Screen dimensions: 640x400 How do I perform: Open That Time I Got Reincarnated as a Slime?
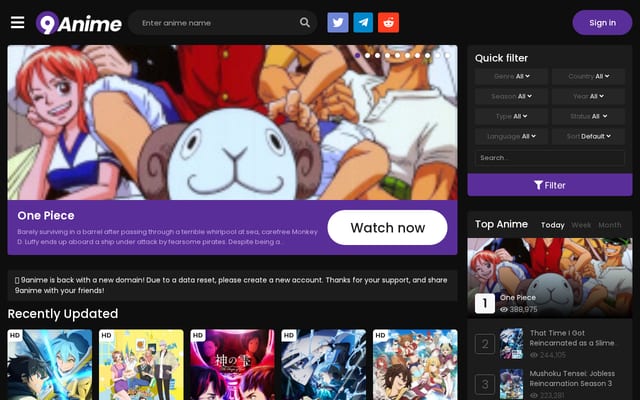click(x=572, y=338)
